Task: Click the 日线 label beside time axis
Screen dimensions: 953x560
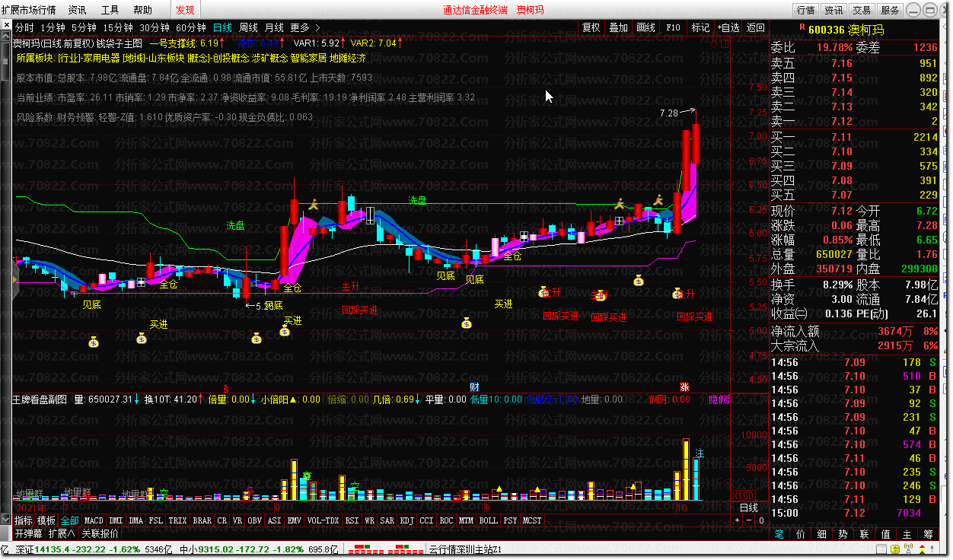Action: [749, 508]
